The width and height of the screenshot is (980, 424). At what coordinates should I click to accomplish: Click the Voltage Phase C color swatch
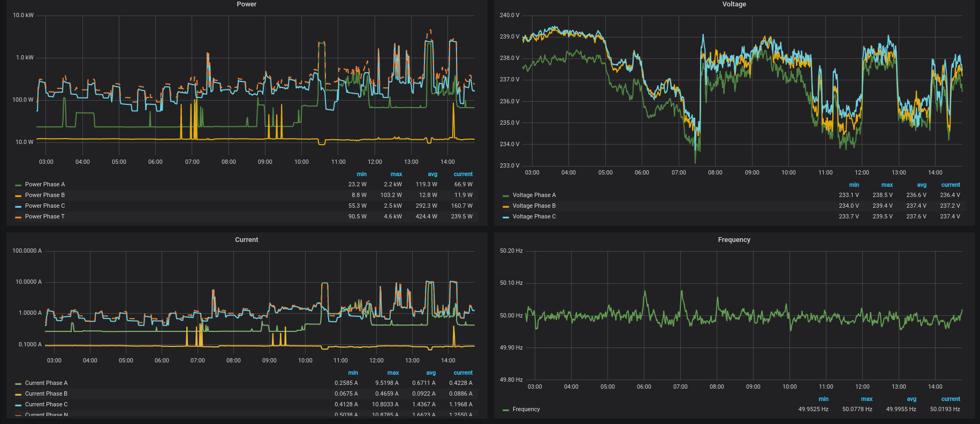point(506,217)
